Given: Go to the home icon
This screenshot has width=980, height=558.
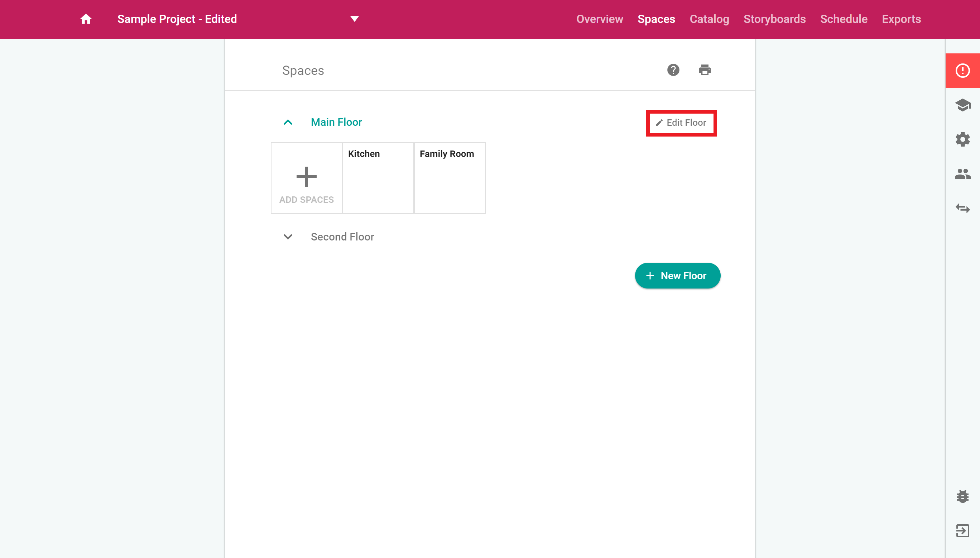Looking at the screenshot, I should coord(86,19).
